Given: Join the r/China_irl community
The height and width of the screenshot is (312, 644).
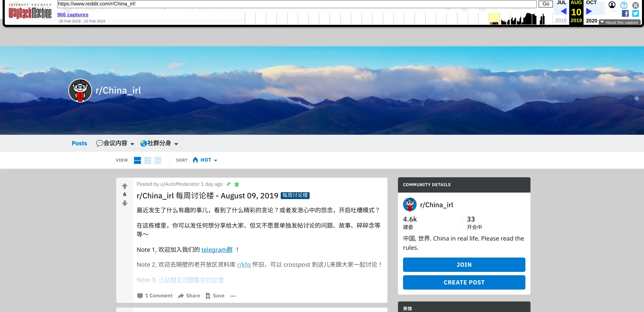Looking at the screenshot, I should [x=464, y=265].
